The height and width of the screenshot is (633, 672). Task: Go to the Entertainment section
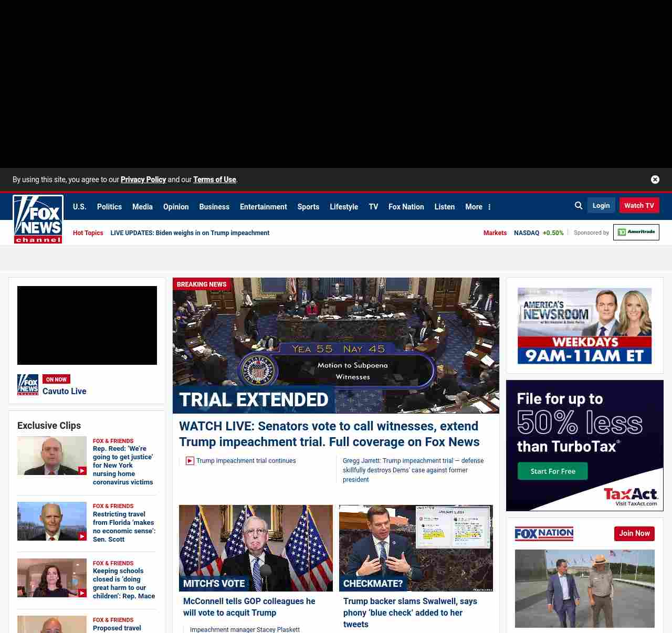coord(263,207)
